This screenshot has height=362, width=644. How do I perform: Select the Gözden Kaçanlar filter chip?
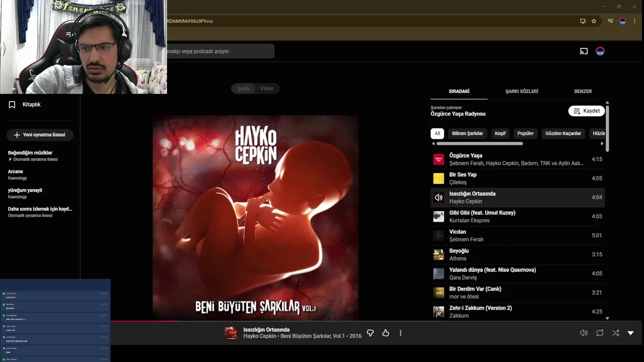coord(563,134)
